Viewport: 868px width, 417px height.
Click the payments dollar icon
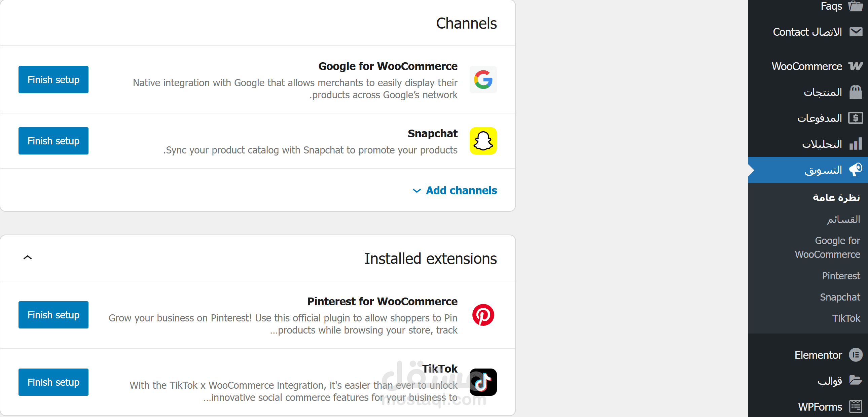[855, 118]
